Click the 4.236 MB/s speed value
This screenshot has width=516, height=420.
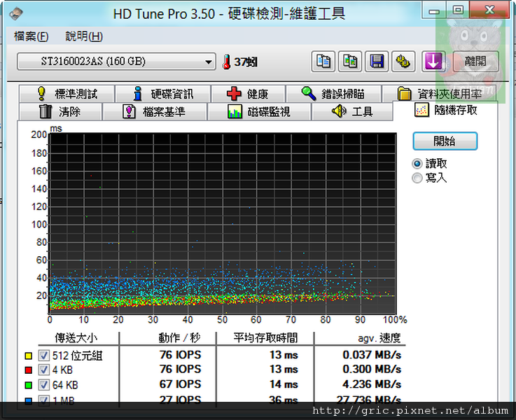tap(372, 384)
